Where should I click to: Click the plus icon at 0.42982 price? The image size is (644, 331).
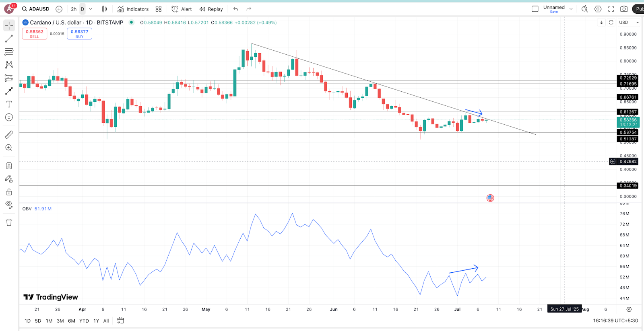613,161
